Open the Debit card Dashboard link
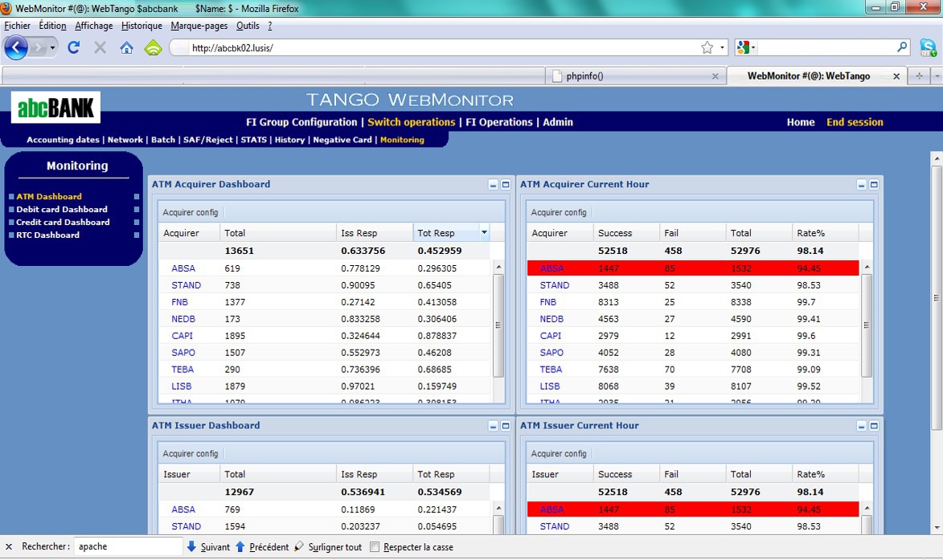 (x=63, y=210)
